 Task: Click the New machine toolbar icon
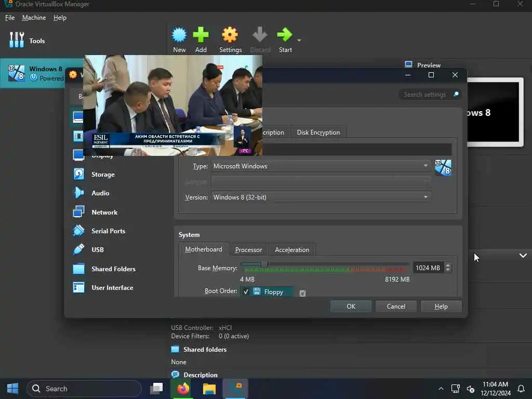pos(179,35)
